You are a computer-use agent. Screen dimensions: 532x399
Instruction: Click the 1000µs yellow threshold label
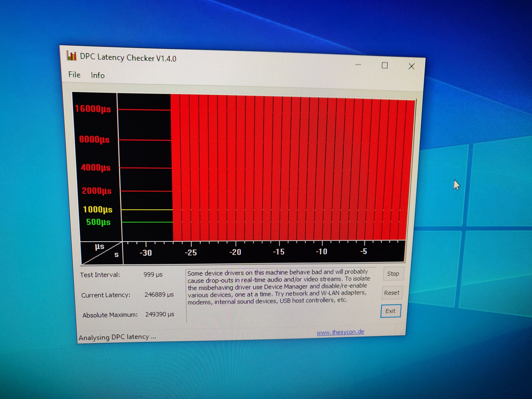tap(98, 209)
